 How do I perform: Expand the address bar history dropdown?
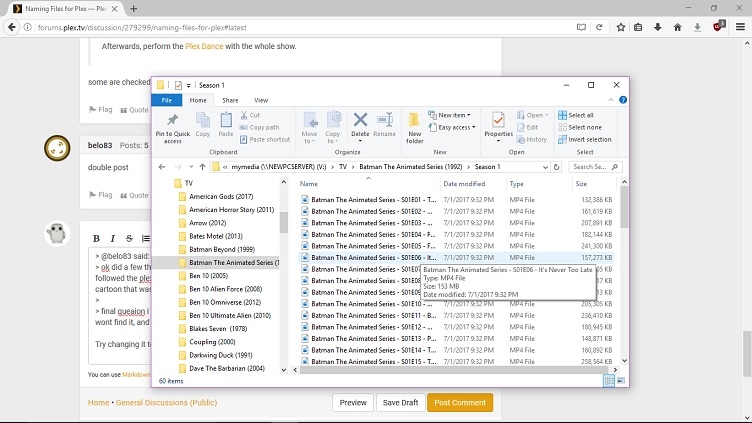(545, 167)
